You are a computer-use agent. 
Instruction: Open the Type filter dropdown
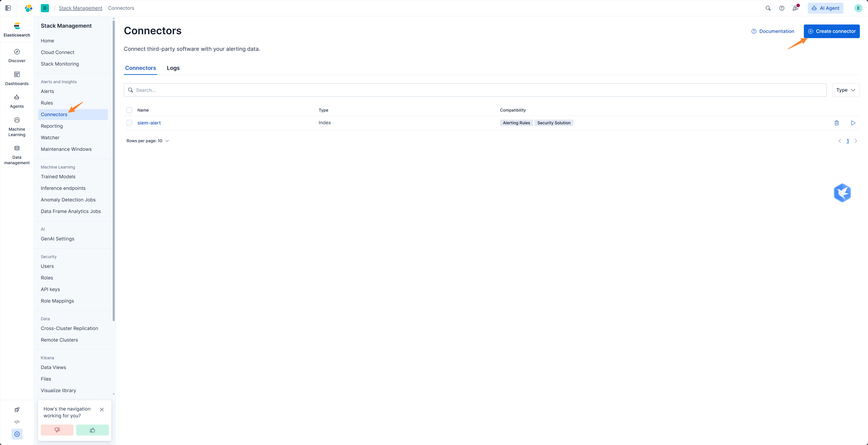click(x=846, y=90)
